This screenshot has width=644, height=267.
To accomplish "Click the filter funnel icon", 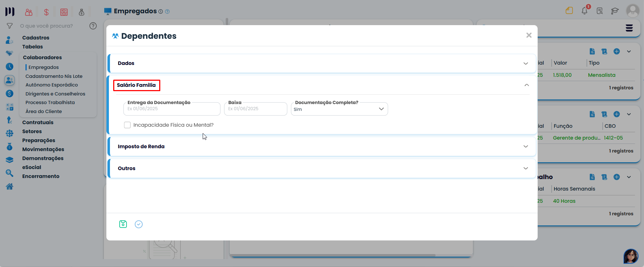I will [x=10, y=26].
